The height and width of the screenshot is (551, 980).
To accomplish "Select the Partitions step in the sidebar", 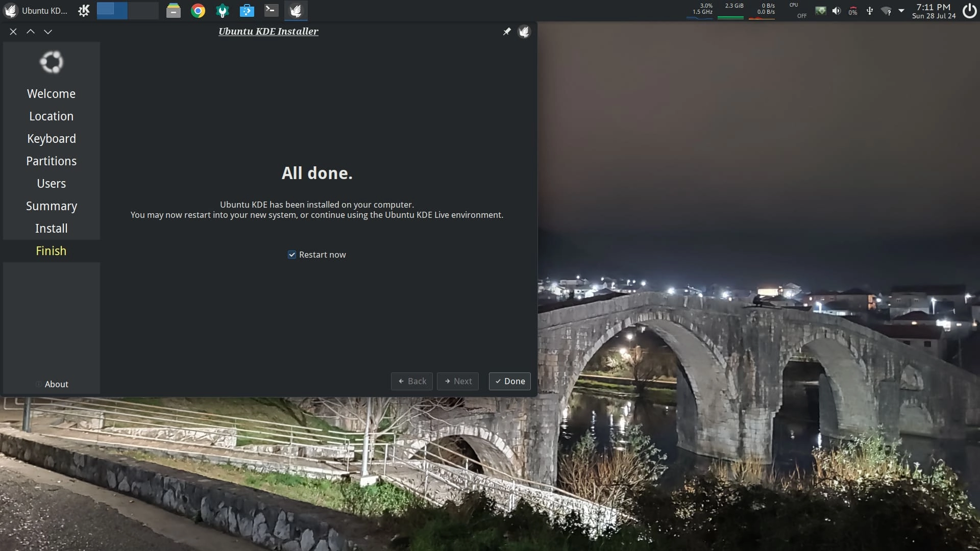I will point(51,161).
